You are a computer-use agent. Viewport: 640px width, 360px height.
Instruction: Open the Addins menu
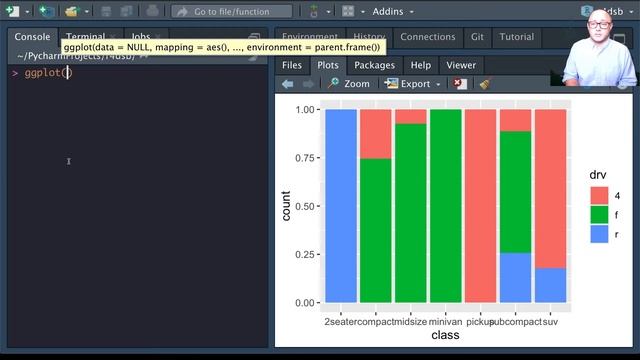point(393,11)
